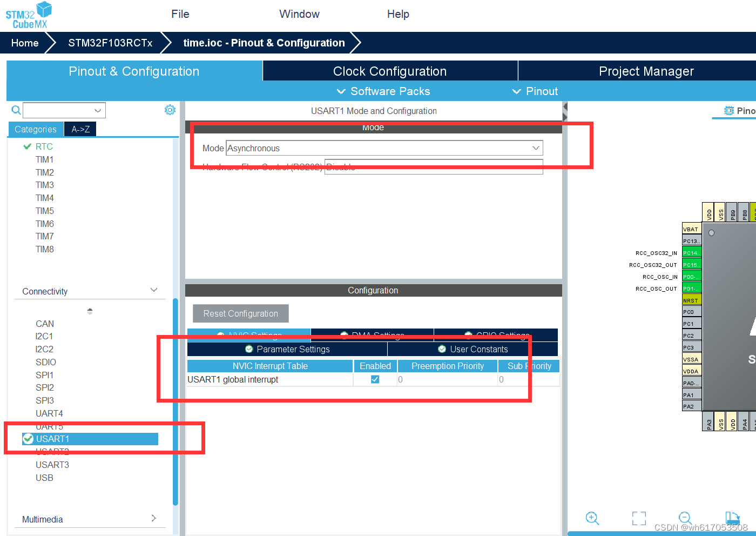Open the Software Packs dropdown
The height and width of the screenshot is (536, 756).
pyautogui.click(x=383, y=91)
